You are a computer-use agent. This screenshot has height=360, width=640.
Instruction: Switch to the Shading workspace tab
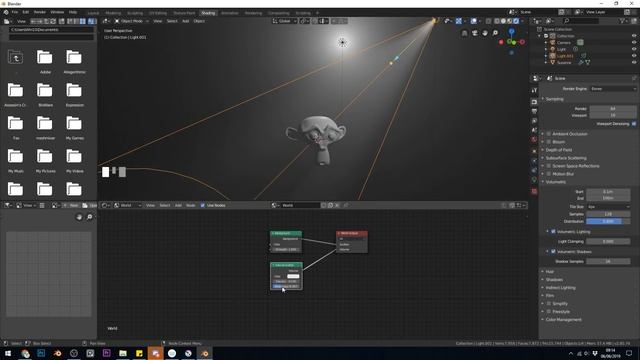(208, 13)
